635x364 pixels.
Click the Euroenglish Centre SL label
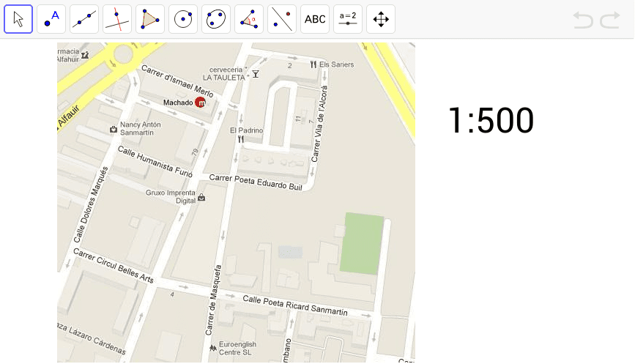(238, 348)
